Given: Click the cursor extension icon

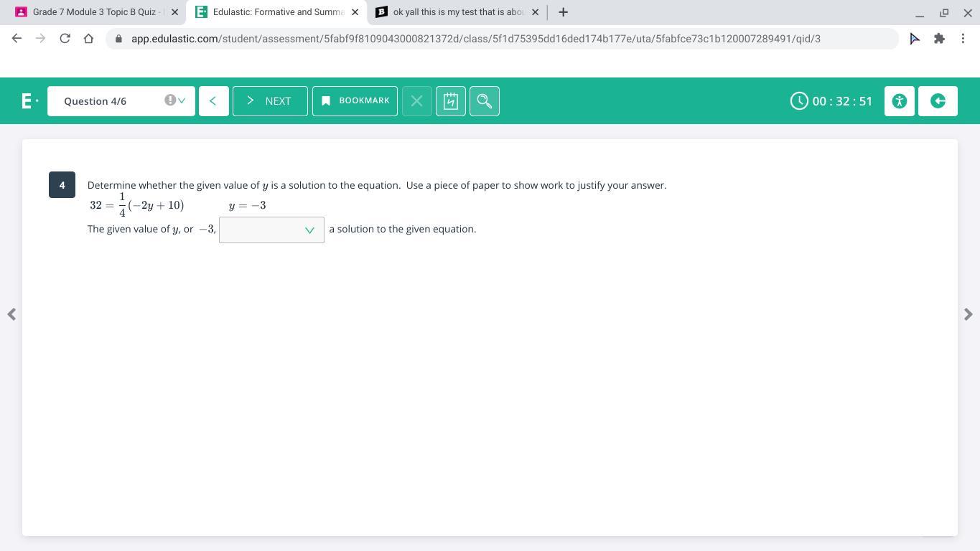Looking at the screenshot, I should [915, 39].
